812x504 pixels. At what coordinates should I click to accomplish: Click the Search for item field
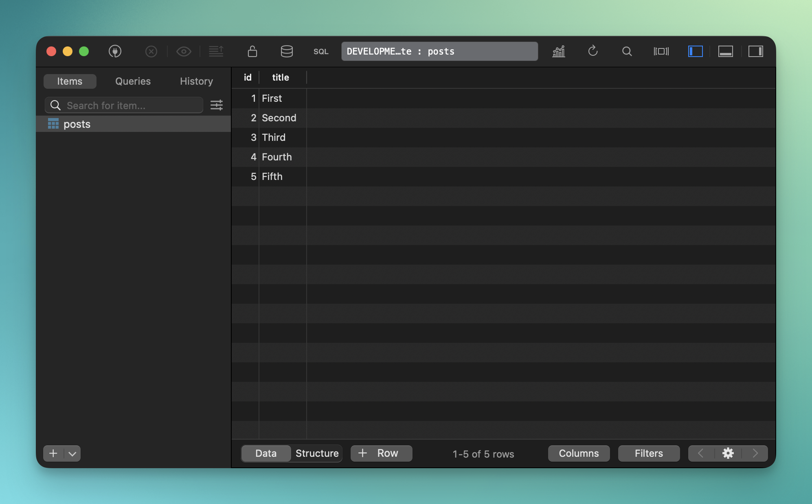point(130,105)
